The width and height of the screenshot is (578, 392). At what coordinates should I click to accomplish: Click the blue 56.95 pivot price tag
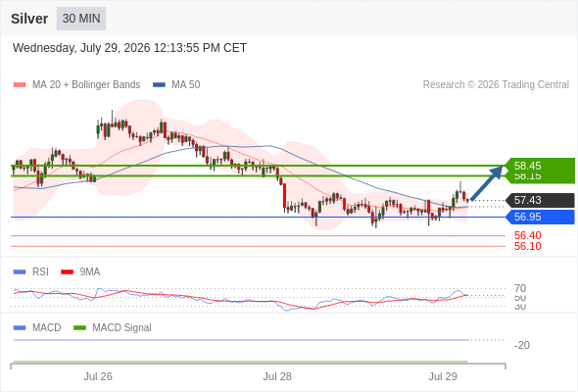point(540,217)
